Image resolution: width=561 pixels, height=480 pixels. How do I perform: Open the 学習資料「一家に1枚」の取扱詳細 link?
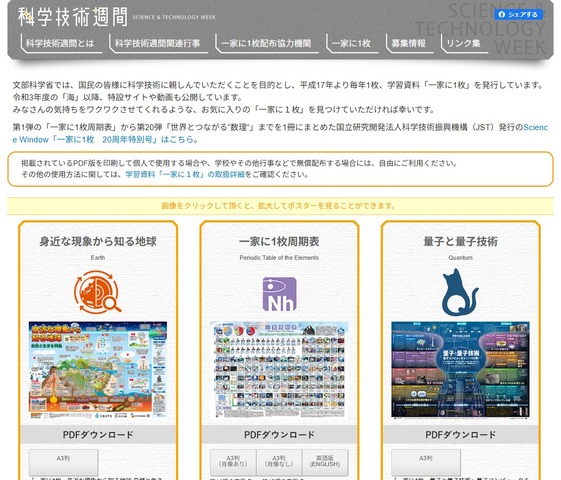[185, 174]
